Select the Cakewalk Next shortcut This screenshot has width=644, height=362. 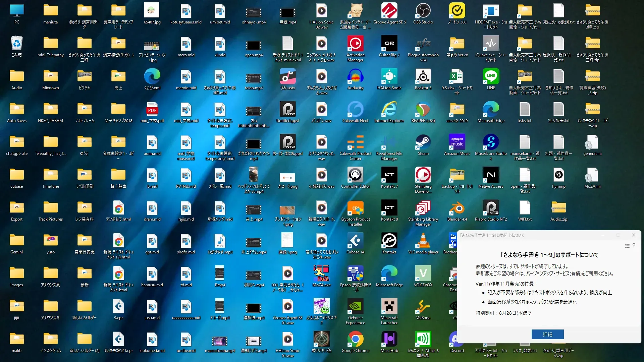tap(355, 110)
